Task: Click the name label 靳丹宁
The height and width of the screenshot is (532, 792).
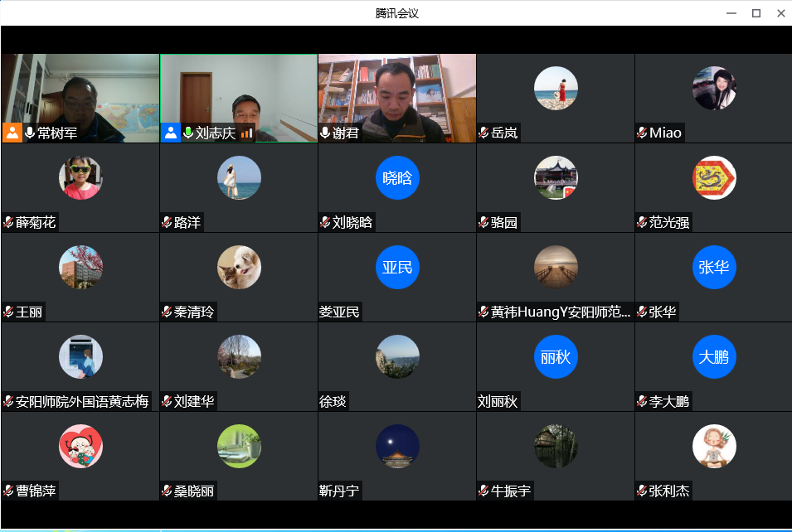Action: pyautogui.click(x=339, y=491)
